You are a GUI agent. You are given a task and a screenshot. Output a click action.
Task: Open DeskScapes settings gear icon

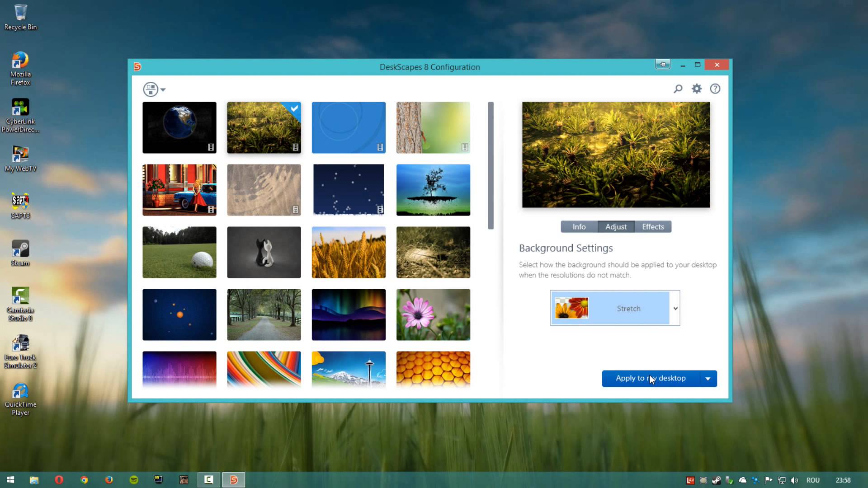click(x=697, y=89)
